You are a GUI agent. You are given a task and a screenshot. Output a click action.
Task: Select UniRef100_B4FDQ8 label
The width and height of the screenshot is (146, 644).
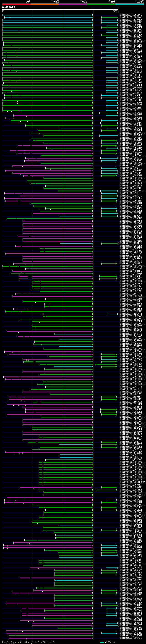coord(131,100)
